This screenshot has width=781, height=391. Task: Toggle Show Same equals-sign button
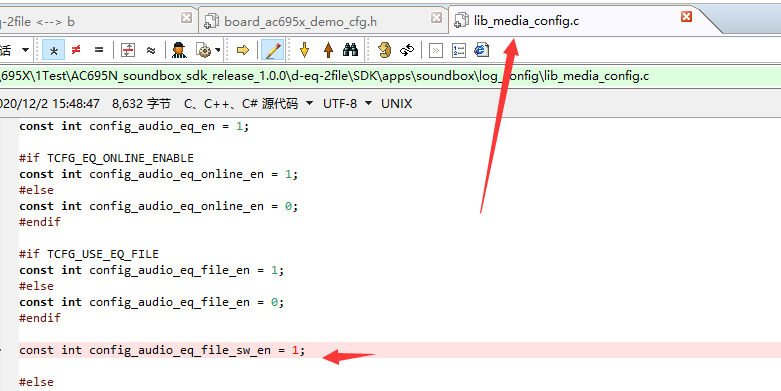coord(99,50)
